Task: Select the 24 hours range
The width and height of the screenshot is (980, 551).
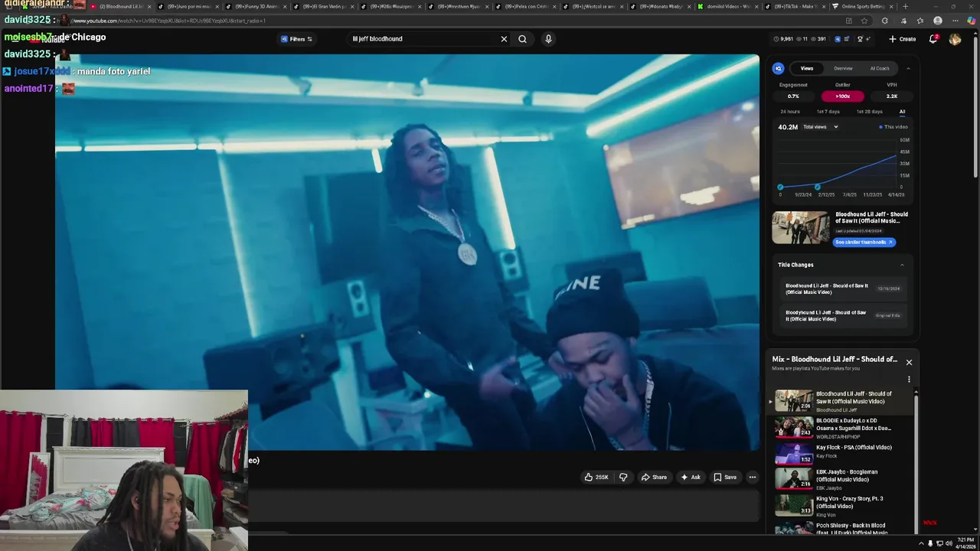Action: click(x=790, y=112)
